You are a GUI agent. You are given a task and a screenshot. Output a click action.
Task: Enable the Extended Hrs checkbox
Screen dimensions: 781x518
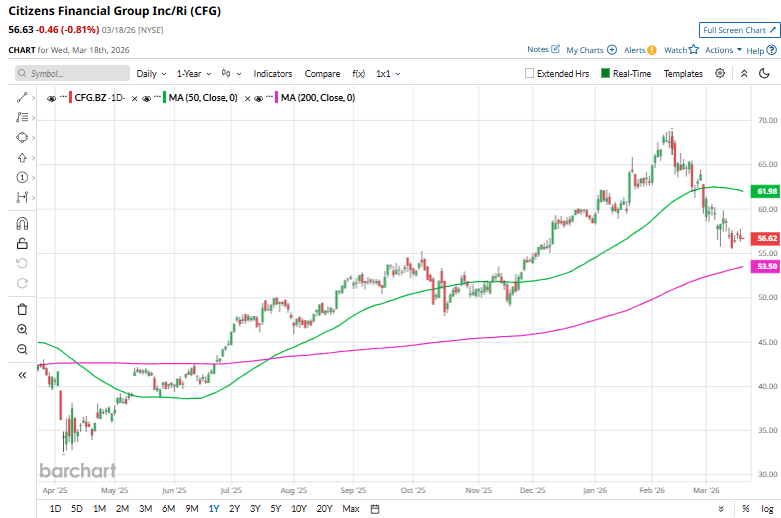[530, 73]
